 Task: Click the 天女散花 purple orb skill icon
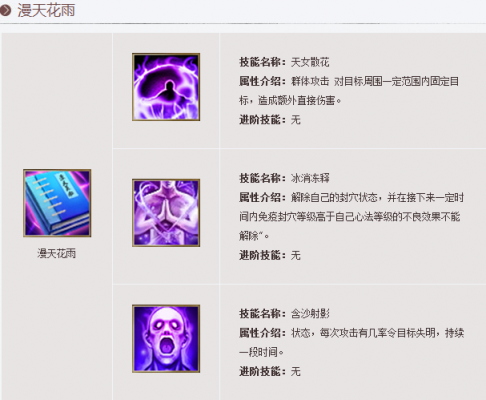[x=166, y=87]
